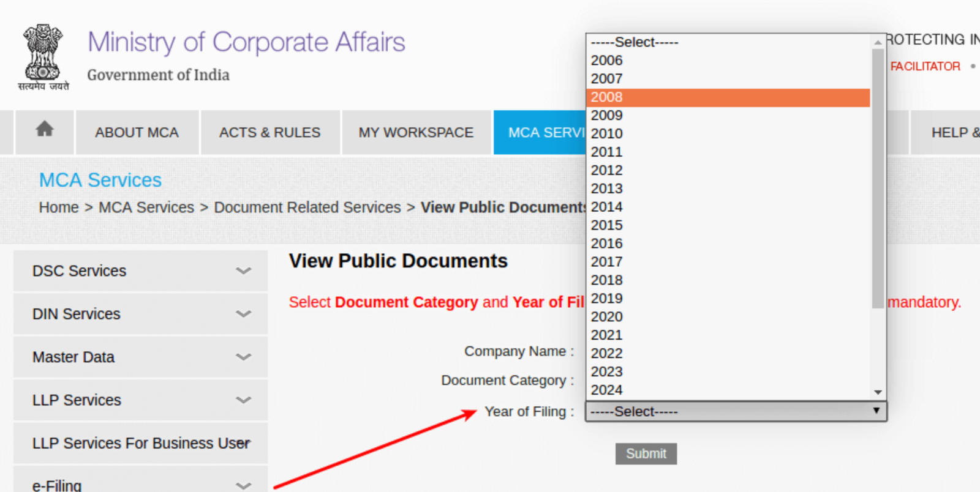Click View Public Documents heading
Viewport: 980px width, 492px height.
398,261
